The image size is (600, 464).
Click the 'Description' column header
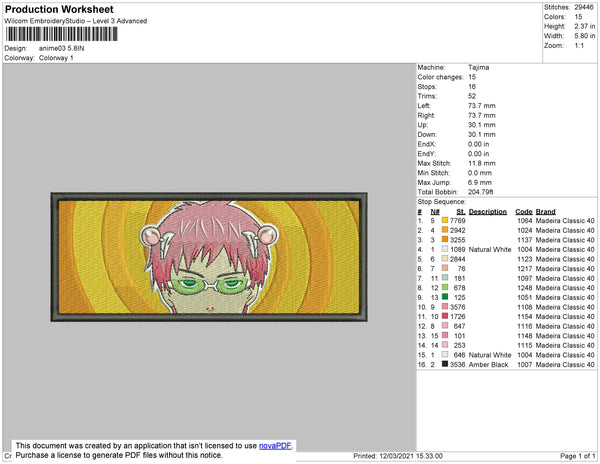point(488,212)
